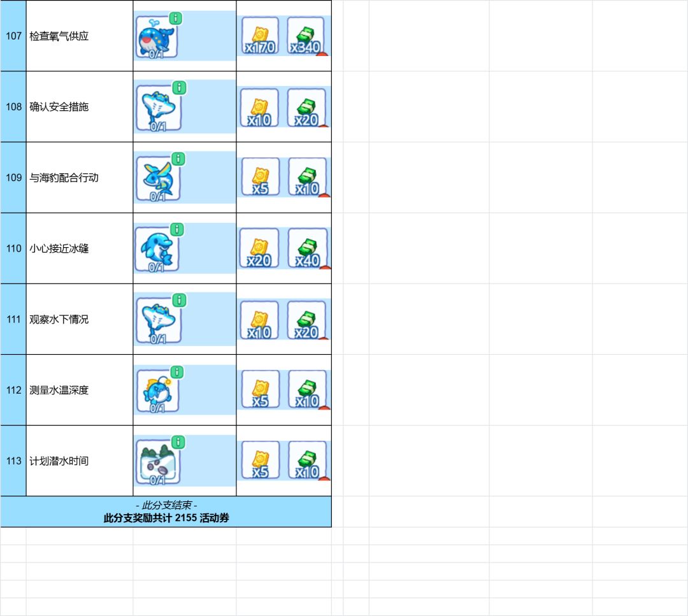Select the row number cell 111
Viewport: 688px width, 616px height.
(x=13, y=319)
